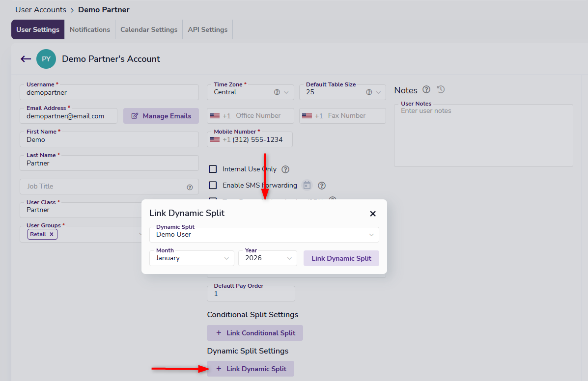Click calendar icon beside Enable SMS Forwarding

click(307, 185)
